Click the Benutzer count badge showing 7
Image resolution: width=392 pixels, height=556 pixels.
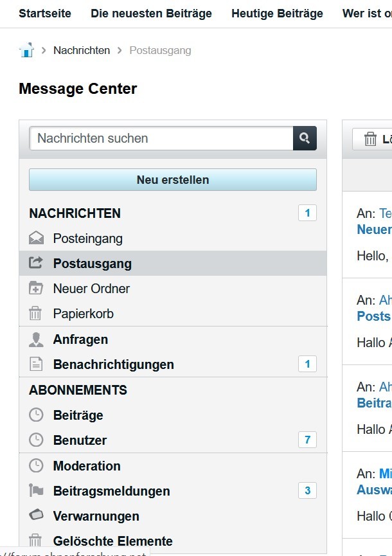pyautogui.click(x=307, y=440)
